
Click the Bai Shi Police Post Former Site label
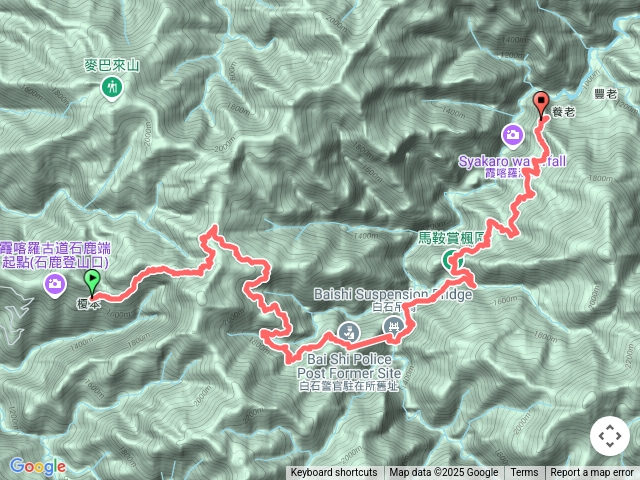(349, 366)
